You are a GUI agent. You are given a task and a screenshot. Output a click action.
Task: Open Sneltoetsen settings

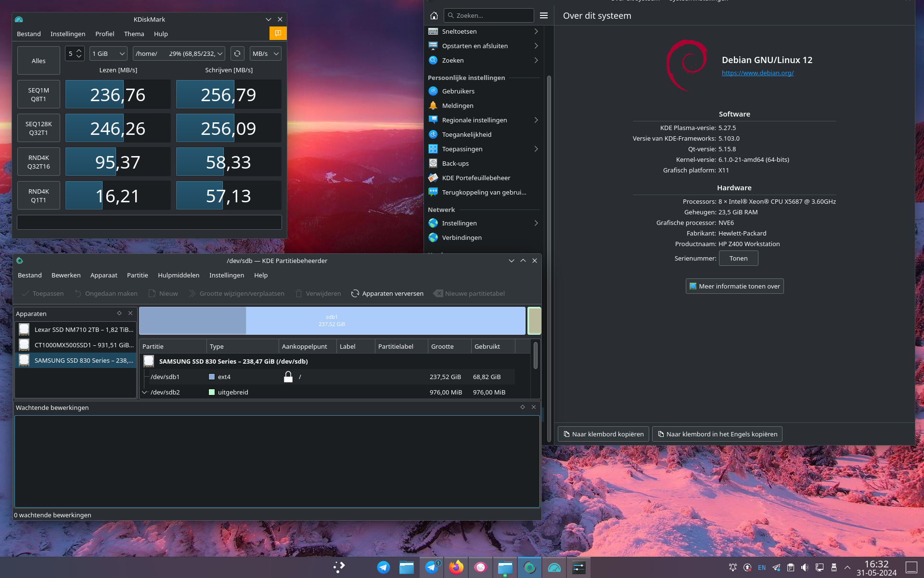(483, 31)
